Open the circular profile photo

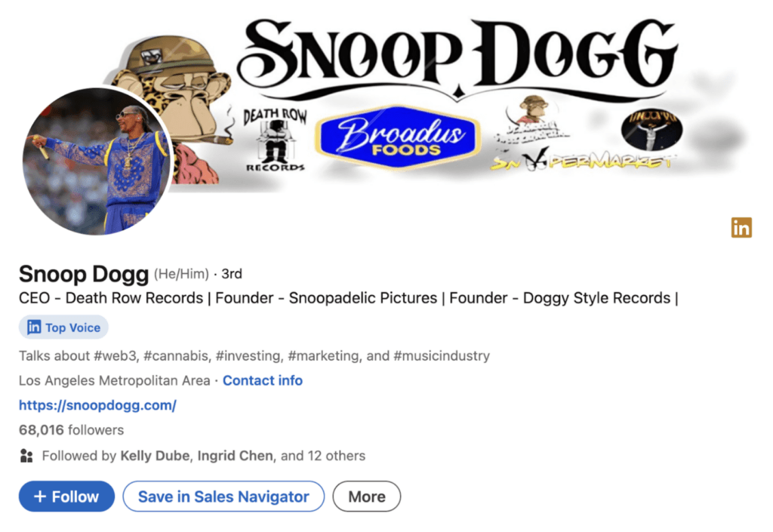97,161
